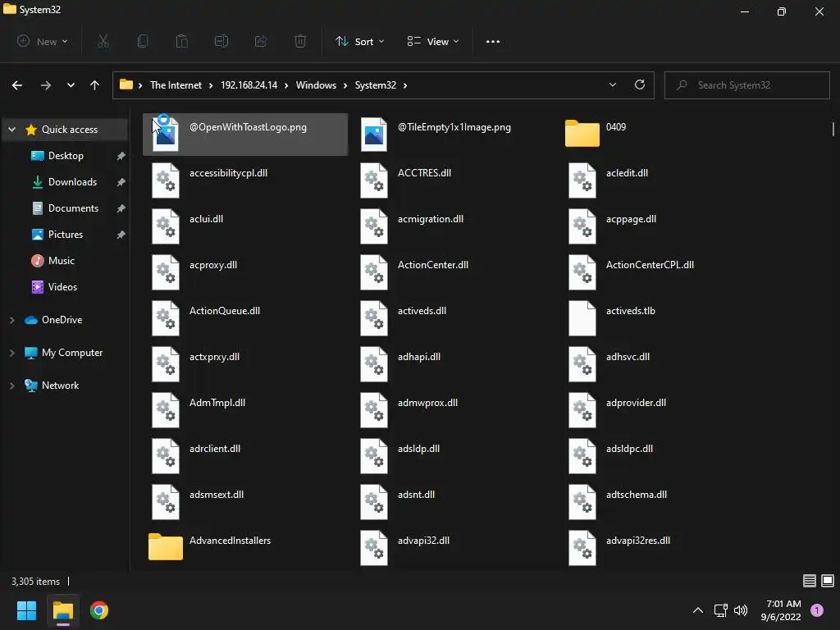
Task: Open Music in Quick access
Action: click(61, 261)
